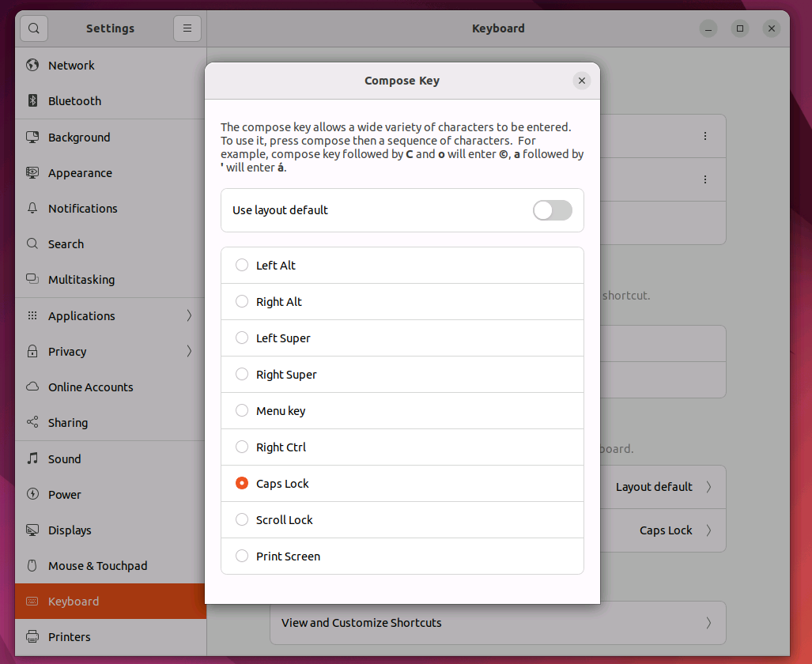812x664 pixels.
Task: Go to Multitasking settings
Action: tap(111, 279)
